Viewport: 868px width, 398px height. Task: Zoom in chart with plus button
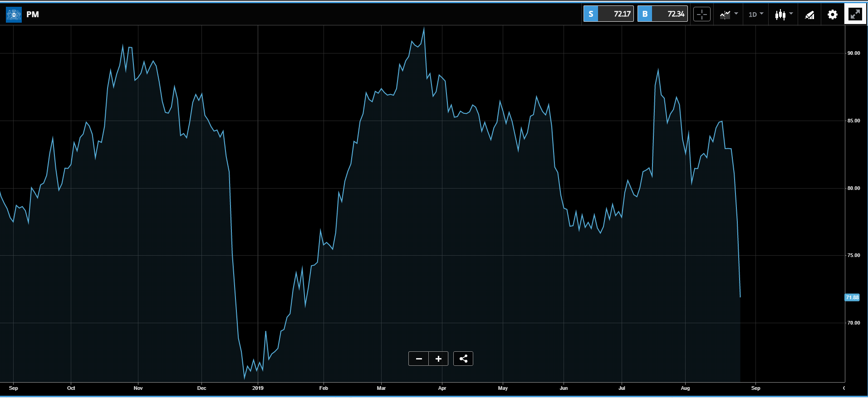point(438,359)
